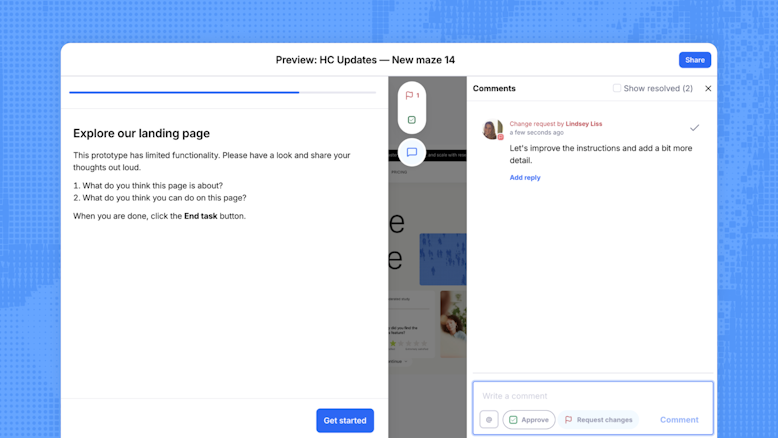Click the 'a few seconds ago' timestamp
This screenshot has width=778, height=438.
536,133
